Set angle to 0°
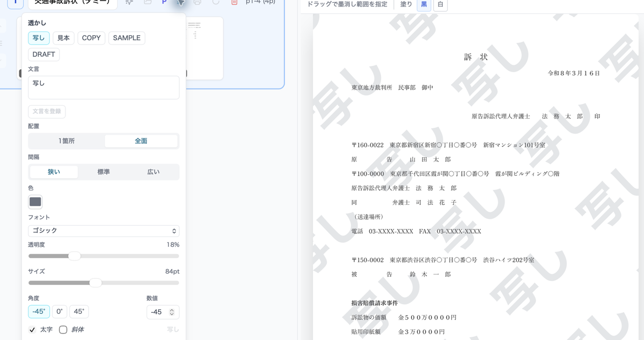Image resolution: width=644 pixels, height=340 pixels. (60, 312)
